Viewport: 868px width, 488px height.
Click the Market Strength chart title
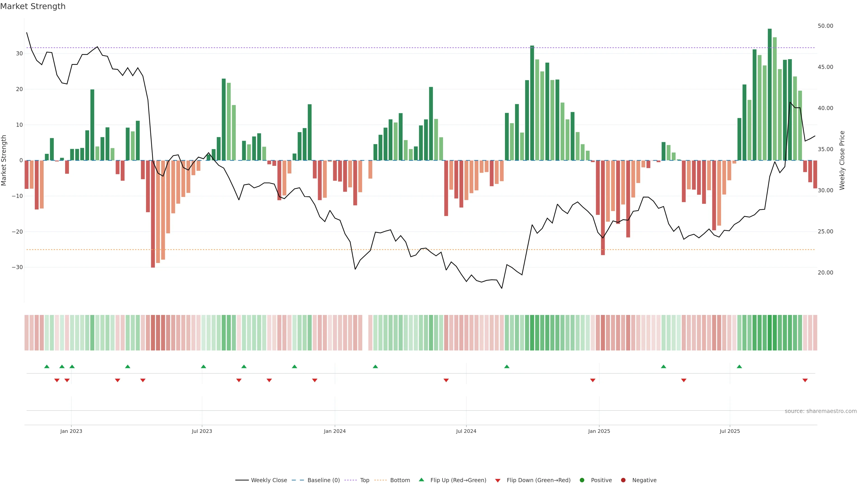tap(33, 6)
